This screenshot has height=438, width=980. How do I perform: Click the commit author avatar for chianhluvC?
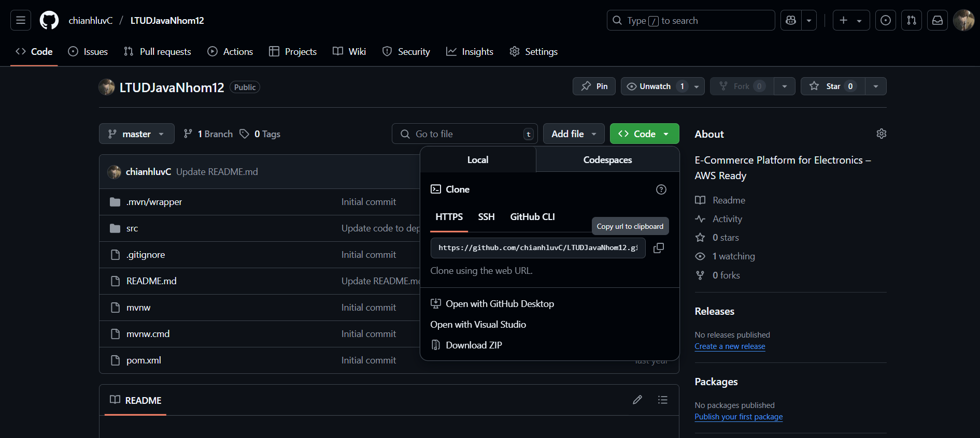(114, 172)
